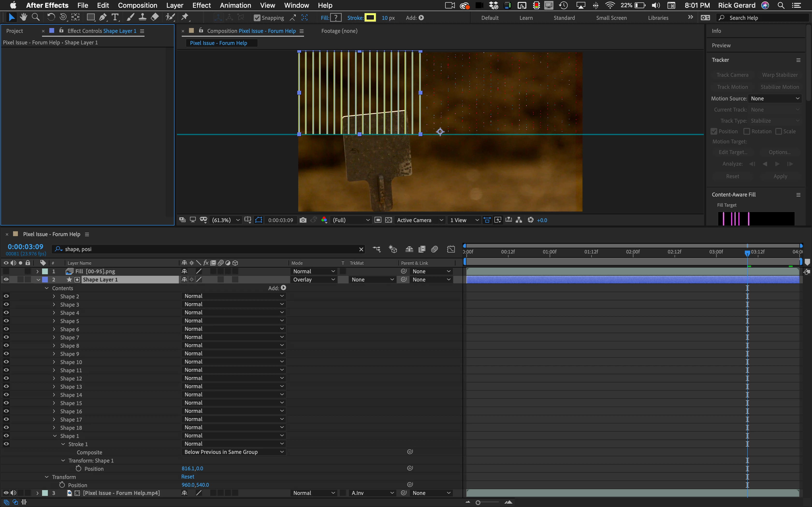Toggle the transparency grid button in viewer
812x507 pixels.
tap(389, 220)
